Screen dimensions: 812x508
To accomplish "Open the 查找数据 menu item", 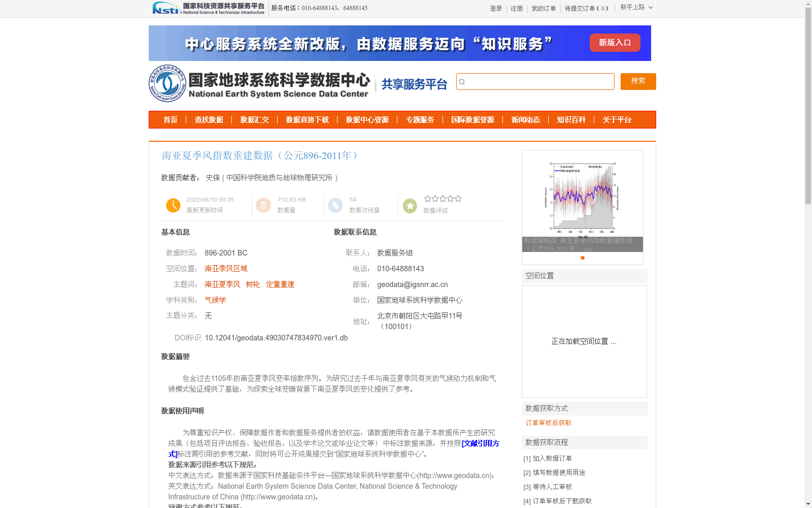I will point(209,120).
